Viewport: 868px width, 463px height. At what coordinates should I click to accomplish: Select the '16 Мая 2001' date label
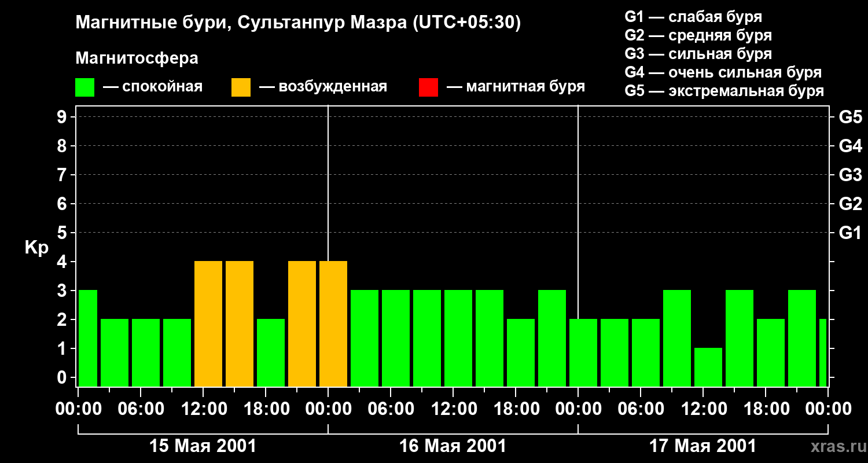(453, 446)
